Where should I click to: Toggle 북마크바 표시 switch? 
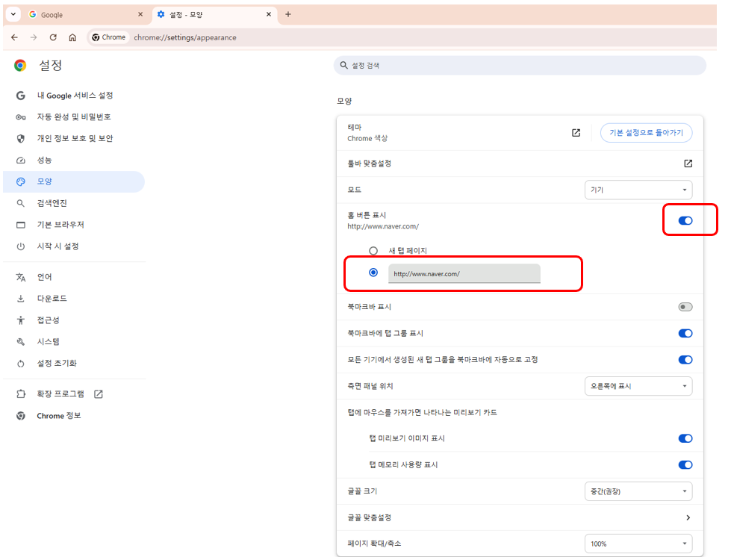(x=685, y=307)
